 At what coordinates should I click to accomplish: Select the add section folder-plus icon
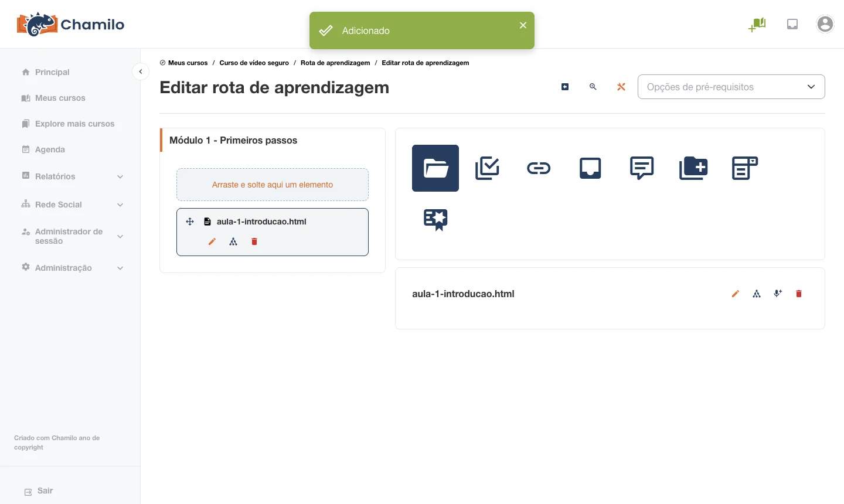click(x=693, y=168)
